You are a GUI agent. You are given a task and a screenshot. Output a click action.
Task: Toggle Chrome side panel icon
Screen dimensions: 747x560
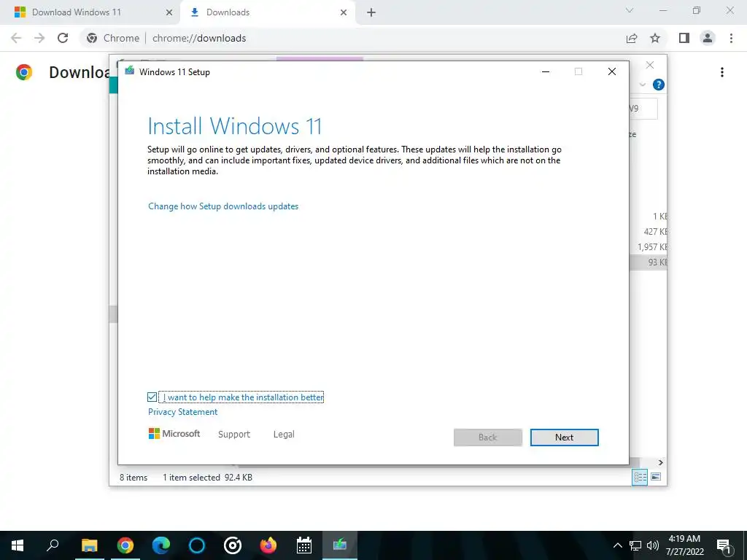tap(684, 38)
